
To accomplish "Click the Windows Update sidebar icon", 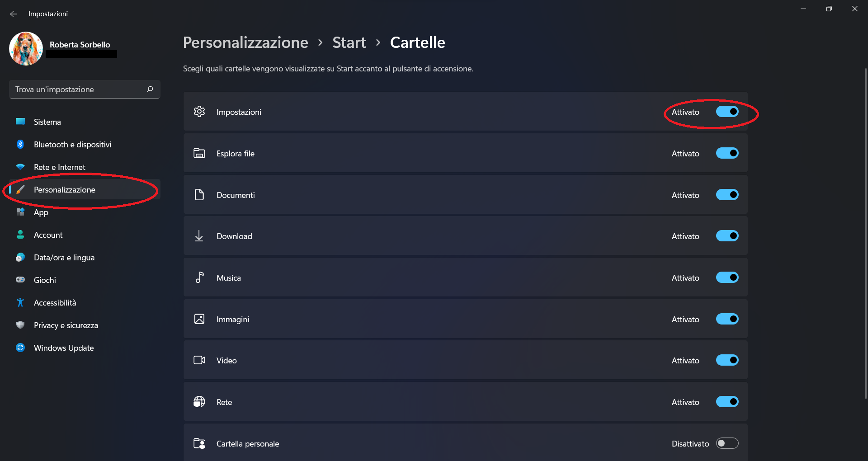I will [x=20, y=348].
